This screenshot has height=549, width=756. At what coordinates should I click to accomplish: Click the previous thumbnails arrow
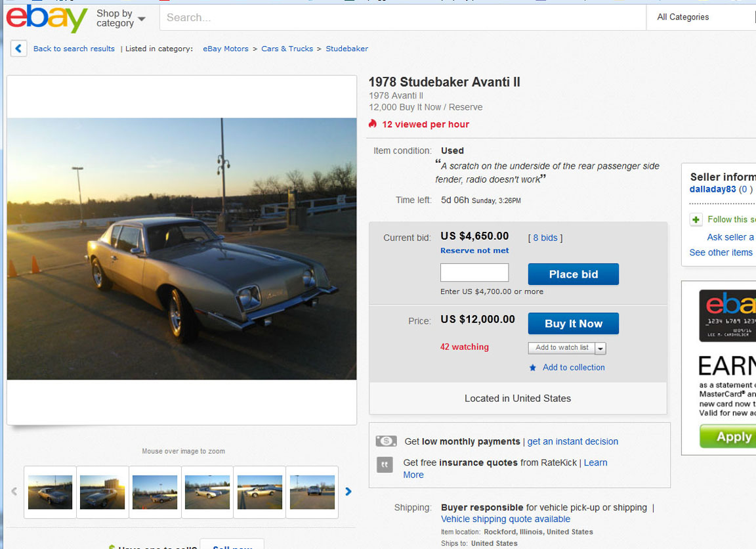click(x=14, y=491)
